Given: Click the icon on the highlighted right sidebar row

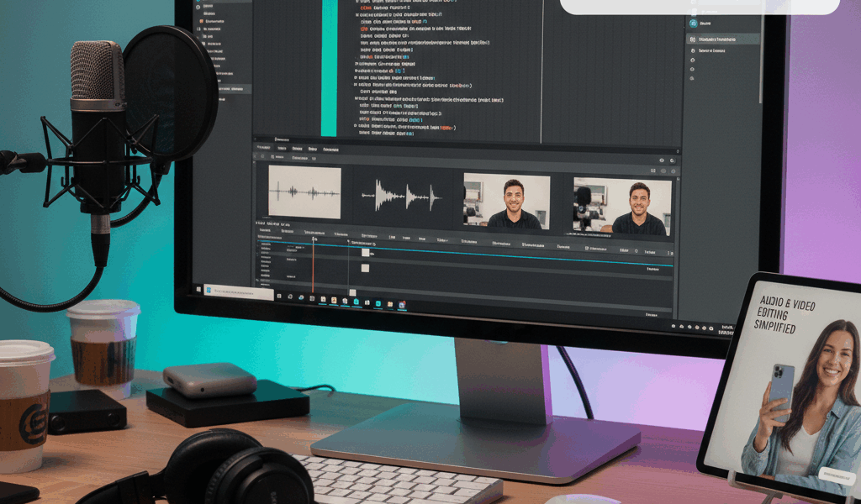Looking at the screenshot, I should (692, 39).
